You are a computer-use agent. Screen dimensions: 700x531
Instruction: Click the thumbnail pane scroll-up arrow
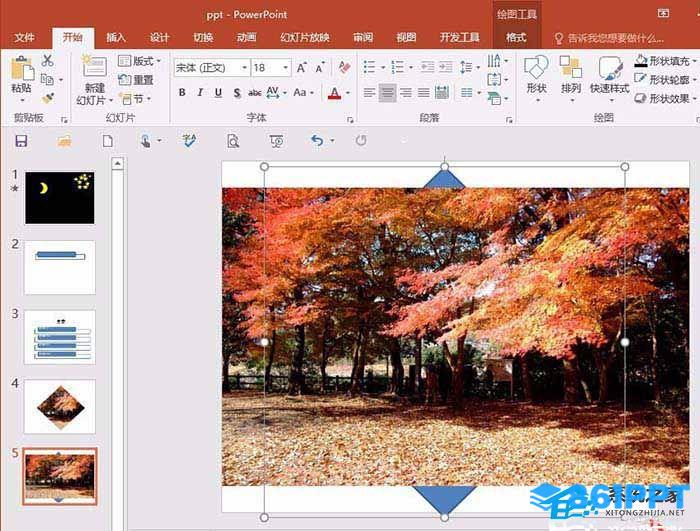[x=117, y=164]
